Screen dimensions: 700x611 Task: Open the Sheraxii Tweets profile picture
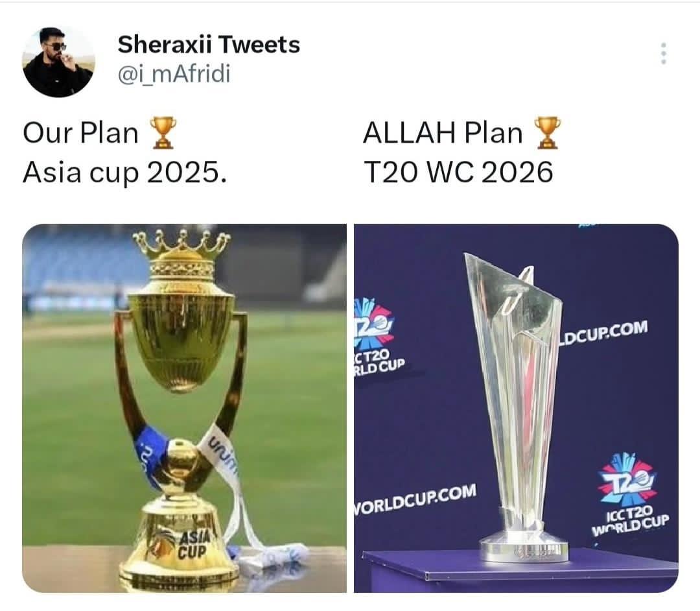(x=58, y=61)
